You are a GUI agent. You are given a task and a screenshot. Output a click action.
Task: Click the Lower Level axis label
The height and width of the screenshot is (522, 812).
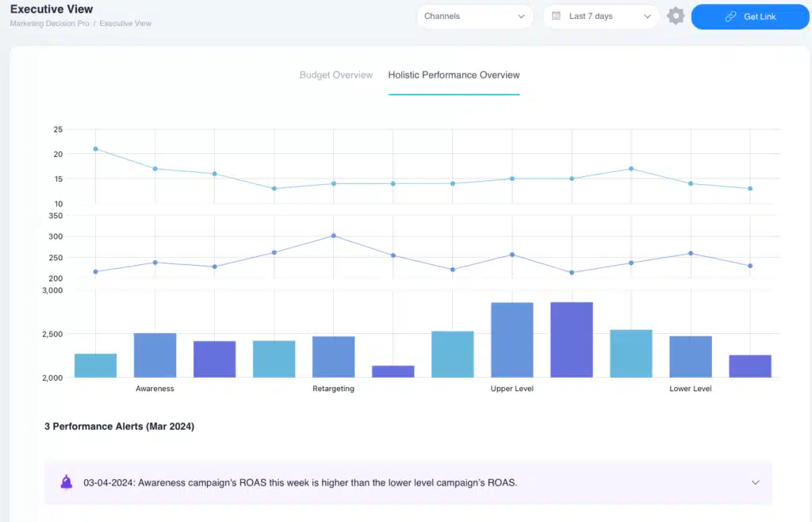(690, 389)
